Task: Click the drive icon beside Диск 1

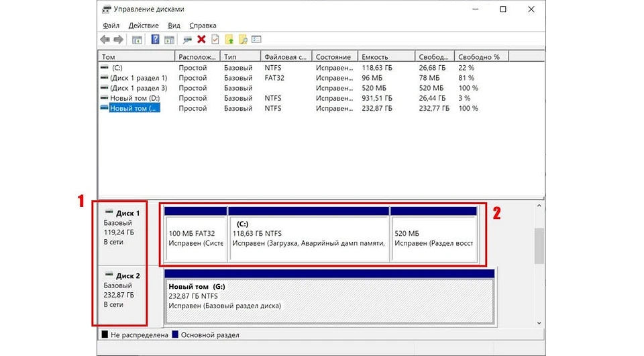Action: click(x=109, y=212)
